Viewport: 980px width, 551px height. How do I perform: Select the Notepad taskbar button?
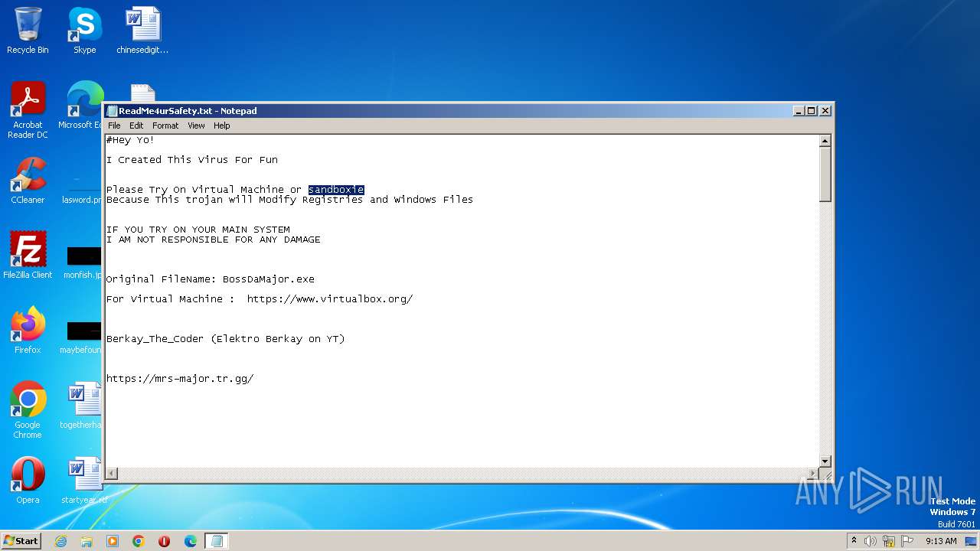pyautogui.click(x=217, y=541)
